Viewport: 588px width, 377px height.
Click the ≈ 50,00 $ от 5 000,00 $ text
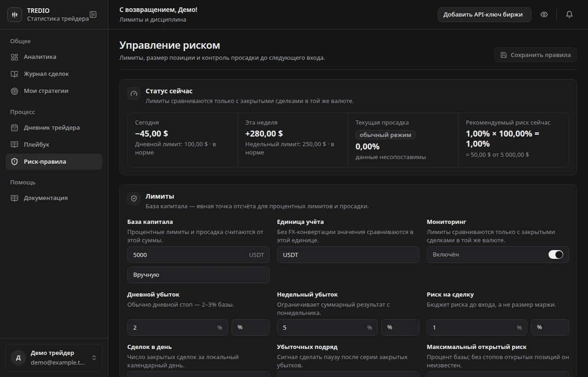click(497, 155)
